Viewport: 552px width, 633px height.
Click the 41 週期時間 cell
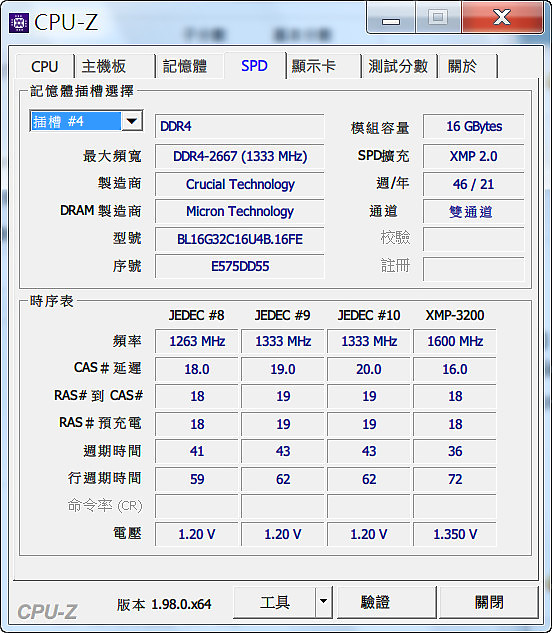click(197, 451)
